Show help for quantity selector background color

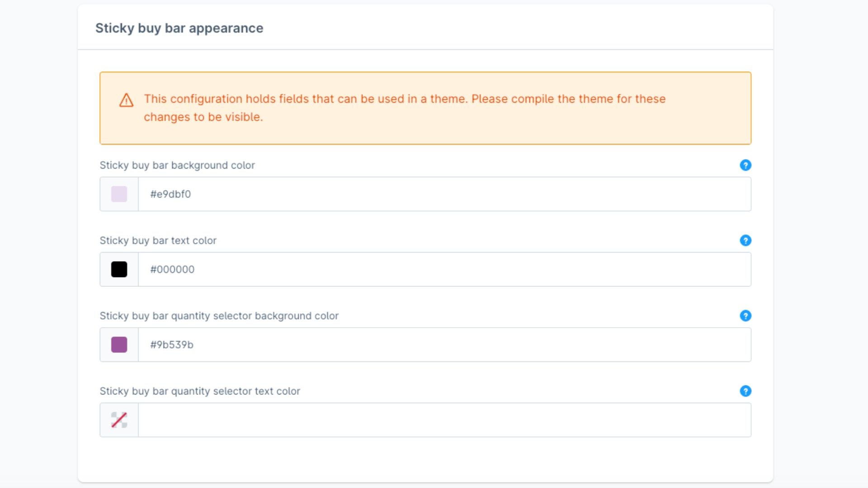745,316
